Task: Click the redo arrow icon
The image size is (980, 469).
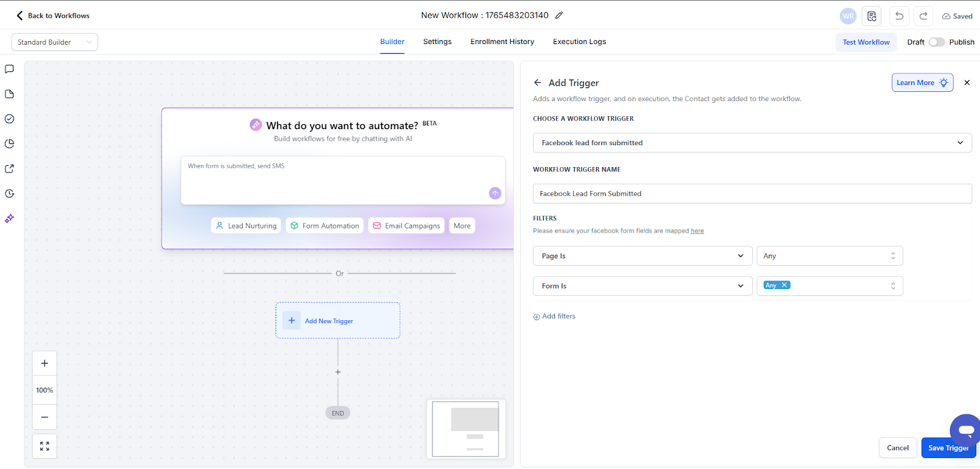Action: click(x=923, y=16)
